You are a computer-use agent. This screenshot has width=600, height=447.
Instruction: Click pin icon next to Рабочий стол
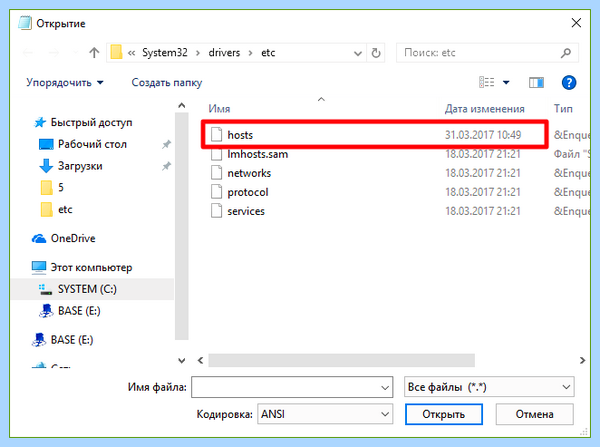click(166, 144)
